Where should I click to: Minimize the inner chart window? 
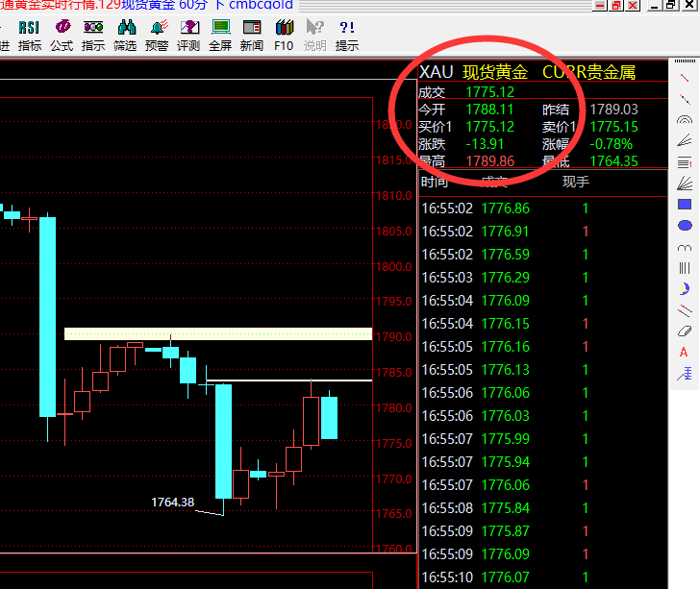(x=600, y=6)
